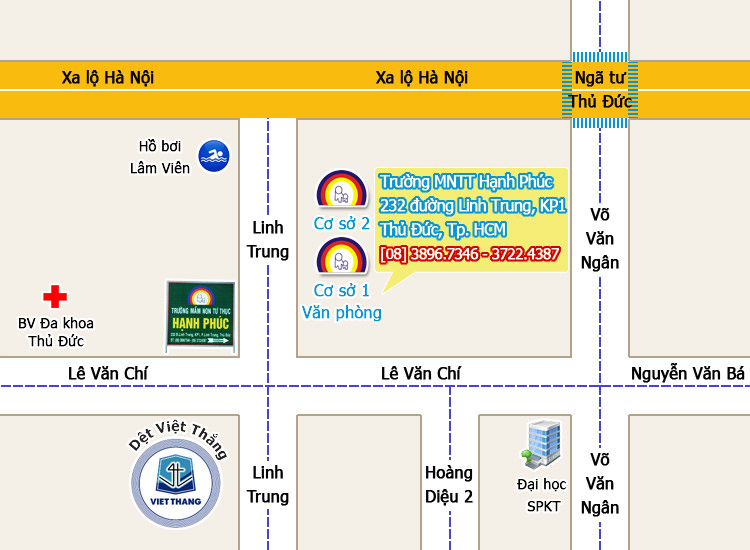The height and width of the screenshot is (550, 750).
Task: Click the swimming pool icon
Action: pyautogui.click(x=214, y=156)
